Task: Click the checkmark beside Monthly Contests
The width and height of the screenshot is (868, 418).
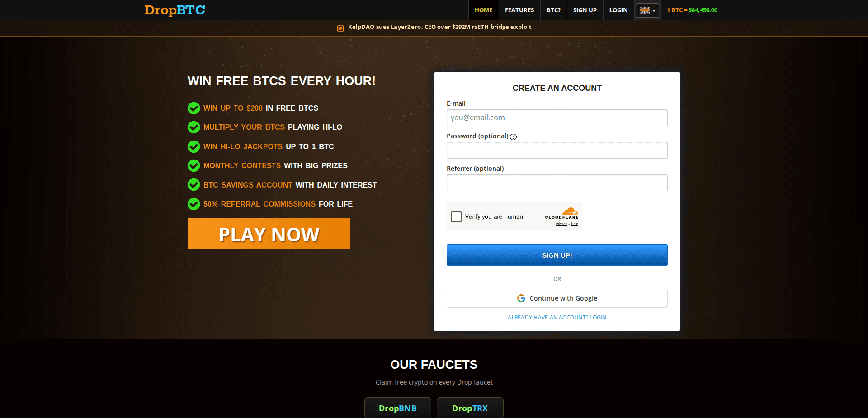Action: point(193,166)
